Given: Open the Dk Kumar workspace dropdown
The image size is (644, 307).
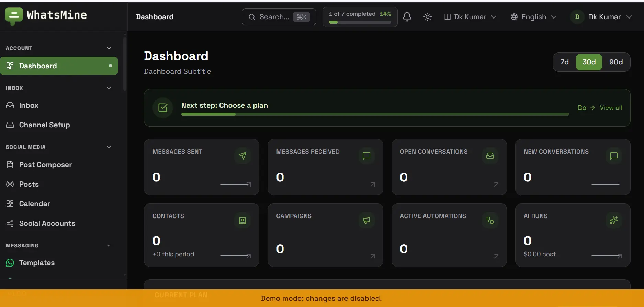Looking at the screenshot, I should 470,17.
